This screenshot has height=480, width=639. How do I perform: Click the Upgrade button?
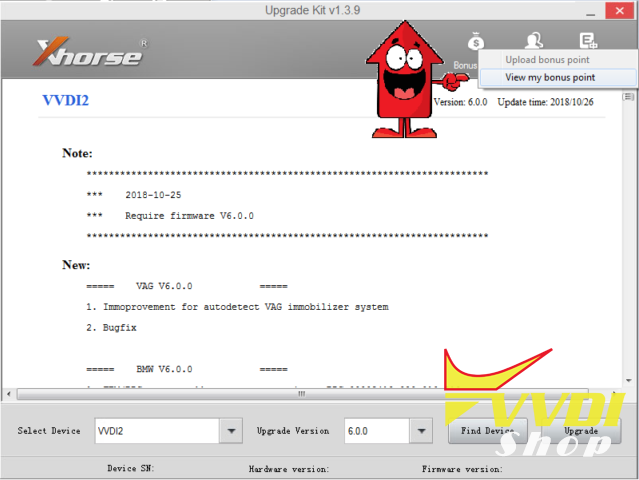coord(581,431)
